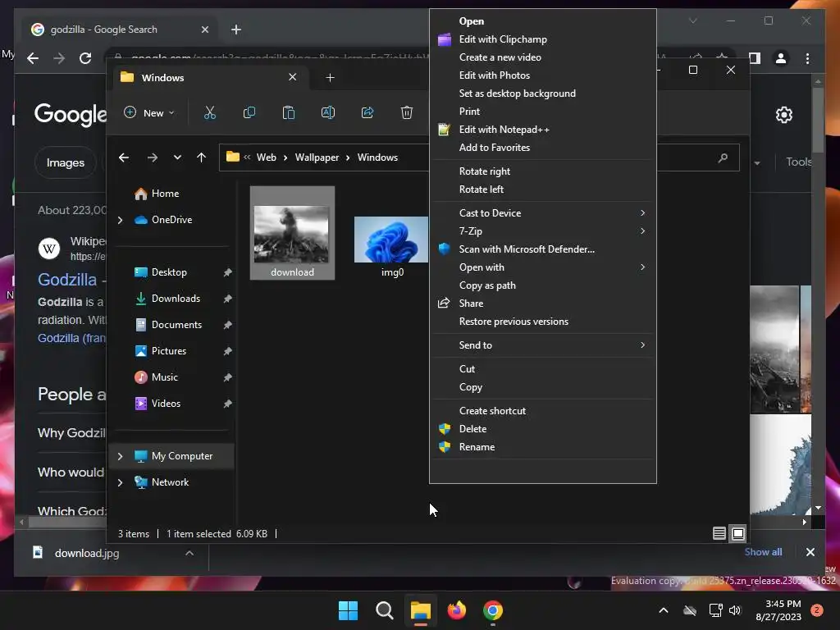Open the volume icon in system tray
The height and width of the screenshot is (630, 840).
tap(735, 610)
